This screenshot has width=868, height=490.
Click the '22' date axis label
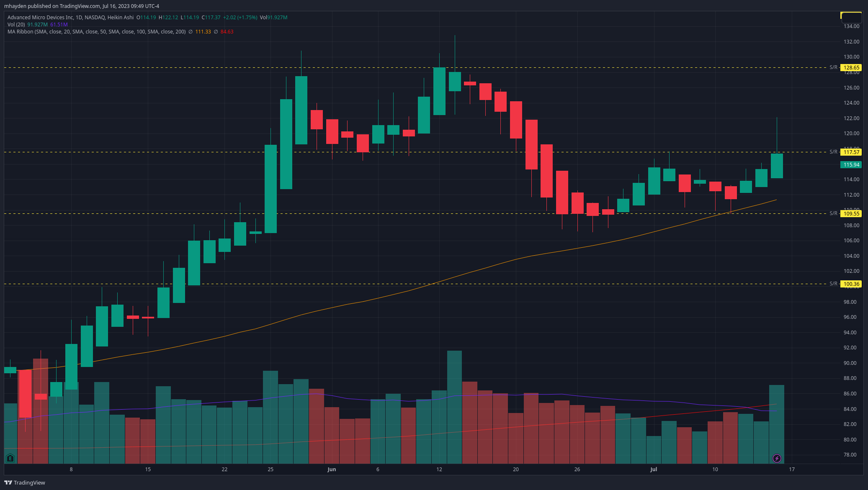pos(224,469)
